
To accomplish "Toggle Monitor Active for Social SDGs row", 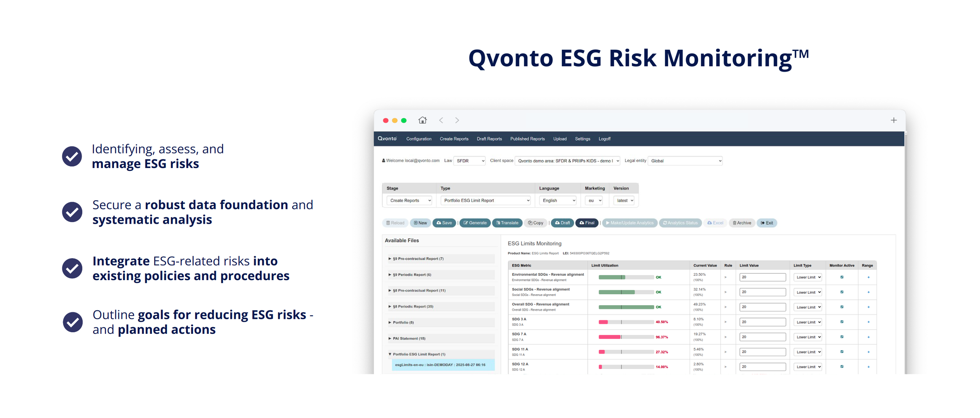I will click(842, 292).
